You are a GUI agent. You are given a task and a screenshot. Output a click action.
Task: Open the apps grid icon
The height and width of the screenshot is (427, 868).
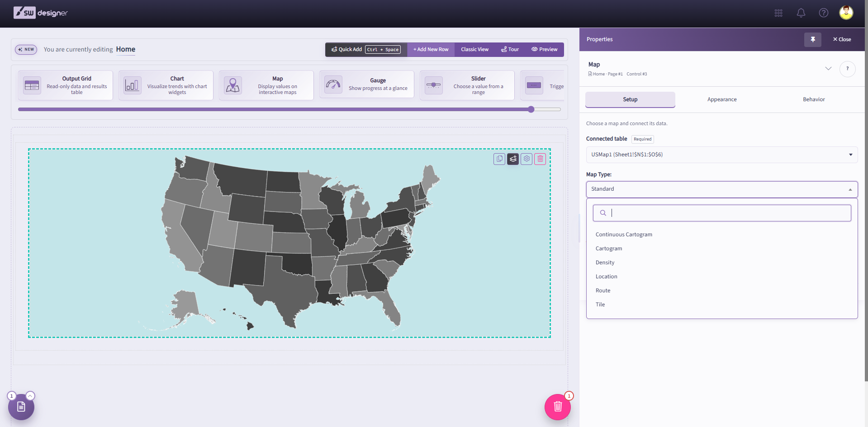(x=778, y=13)
